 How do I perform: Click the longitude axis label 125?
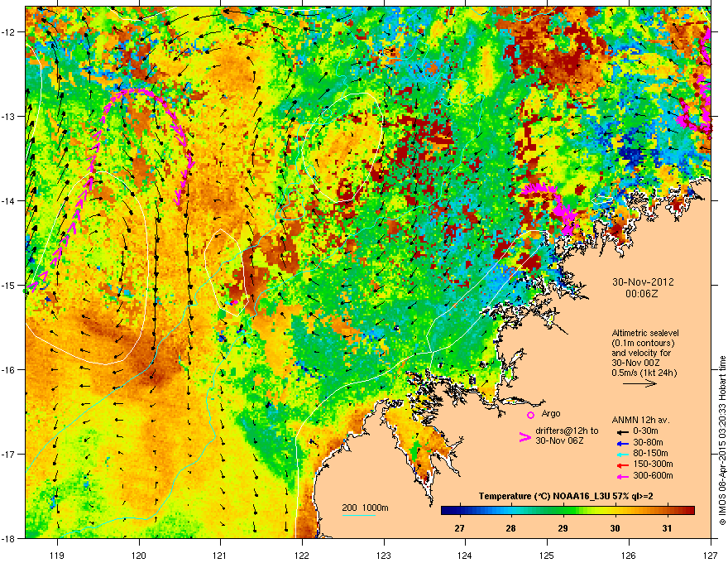click(547, 555)
